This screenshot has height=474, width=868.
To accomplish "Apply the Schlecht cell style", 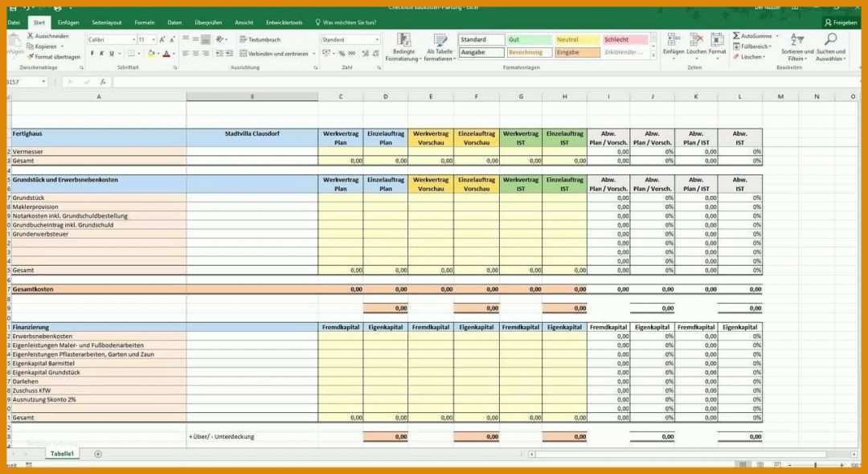I will (x=625, y=39).
